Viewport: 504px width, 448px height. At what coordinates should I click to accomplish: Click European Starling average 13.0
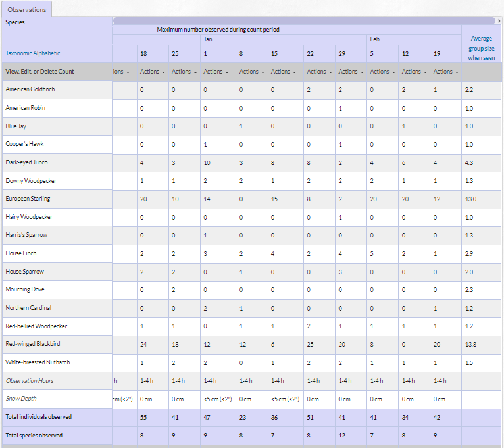point(470,199)
